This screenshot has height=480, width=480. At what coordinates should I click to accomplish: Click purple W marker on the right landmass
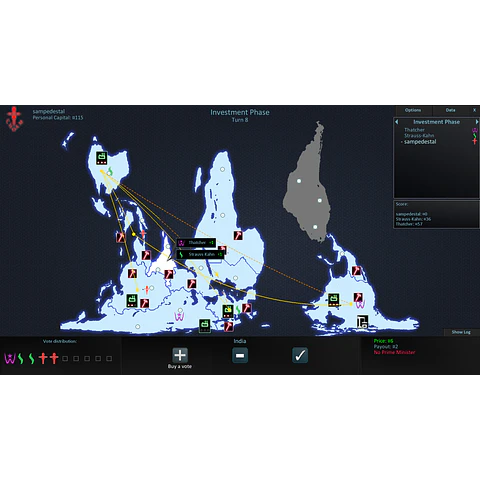[360, 304]
